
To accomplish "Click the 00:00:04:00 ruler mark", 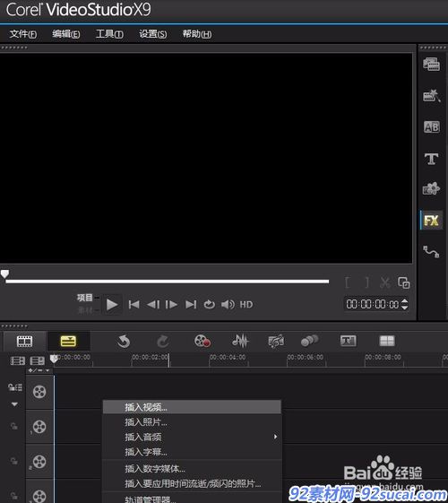I will (228, 358).
